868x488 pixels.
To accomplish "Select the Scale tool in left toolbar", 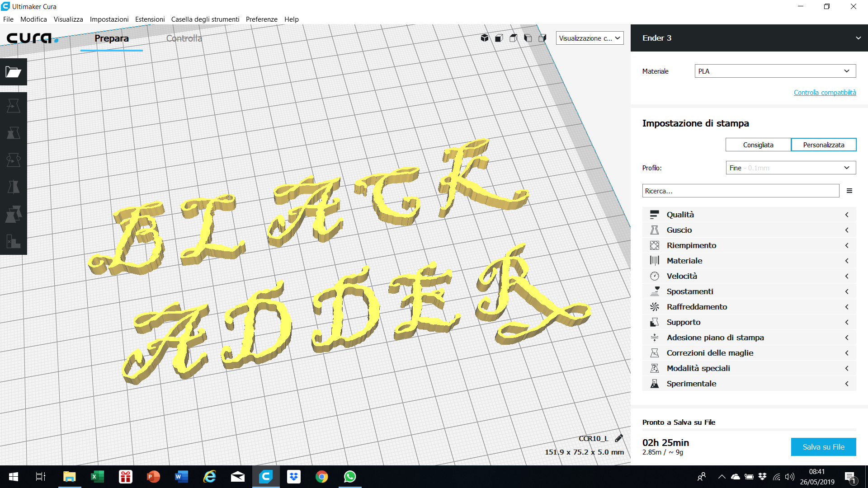I will (13, 133).
